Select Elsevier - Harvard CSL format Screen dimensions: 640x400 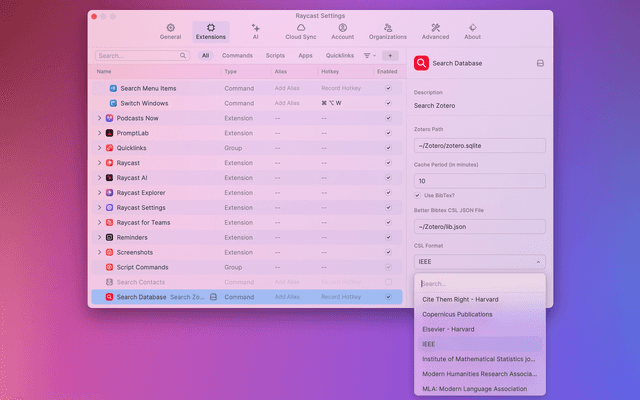click(x=447, y=329)
